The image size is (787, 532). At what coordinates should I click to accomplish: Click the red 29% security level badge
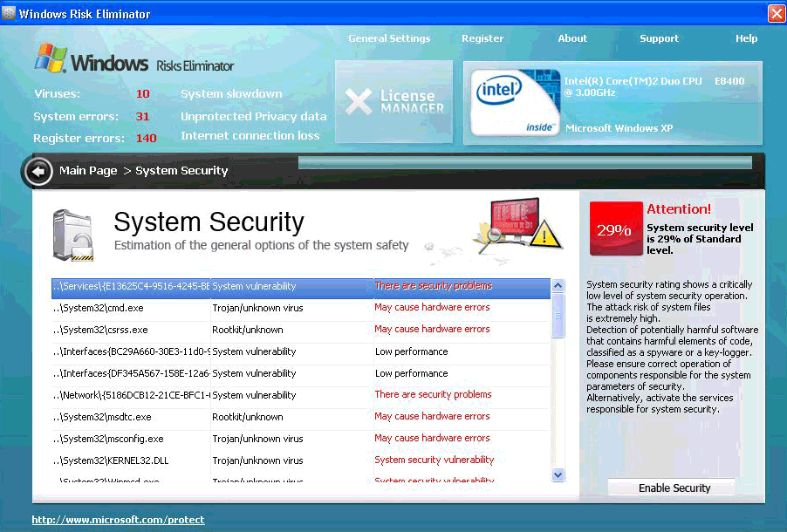614,229
